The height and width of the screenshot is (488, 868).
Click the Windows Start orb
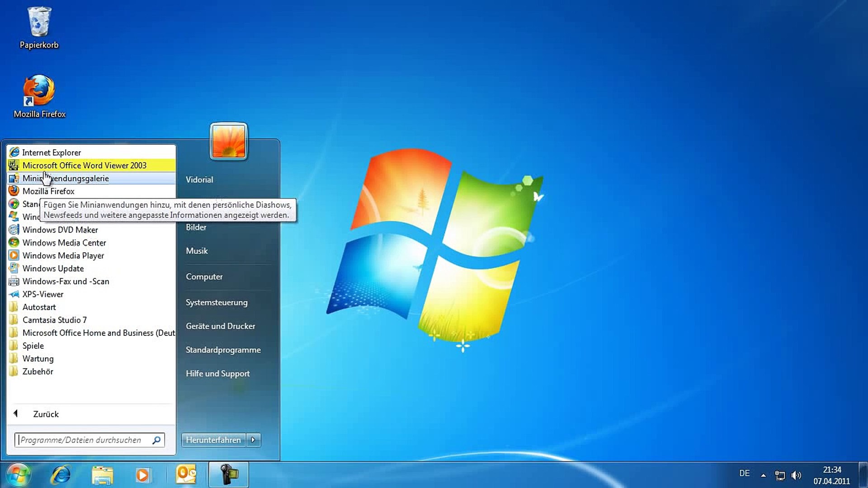[18, 475]
